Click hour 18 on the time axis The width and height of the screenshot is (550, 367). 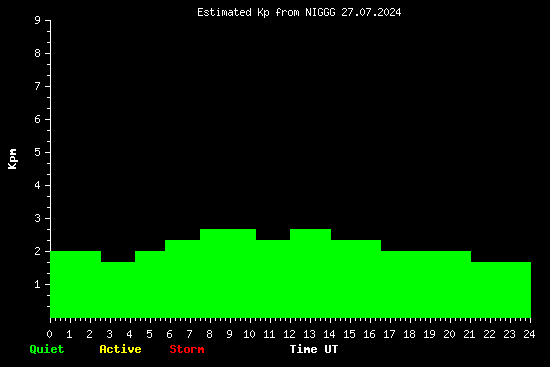click(x=409, y=334)
